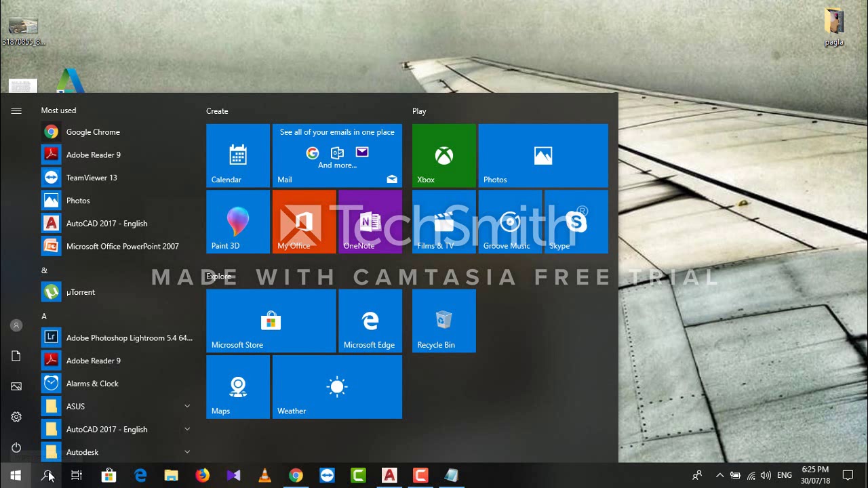Open the Groove Music tile
Image resolution: width=868 pixels, height=488 pixels.
pos(510,222)
